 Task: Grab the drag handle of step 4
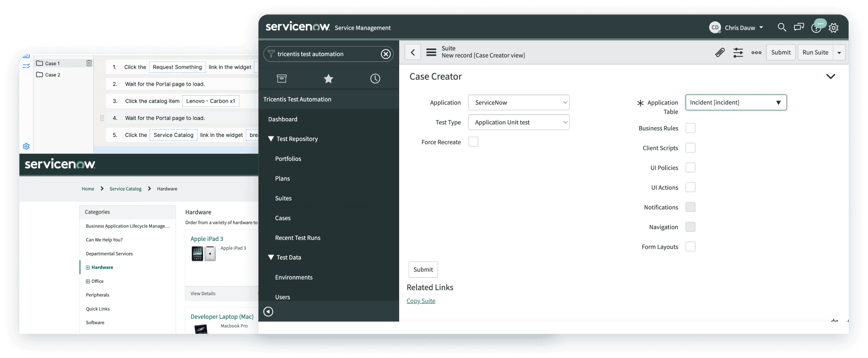pos(102,118)
